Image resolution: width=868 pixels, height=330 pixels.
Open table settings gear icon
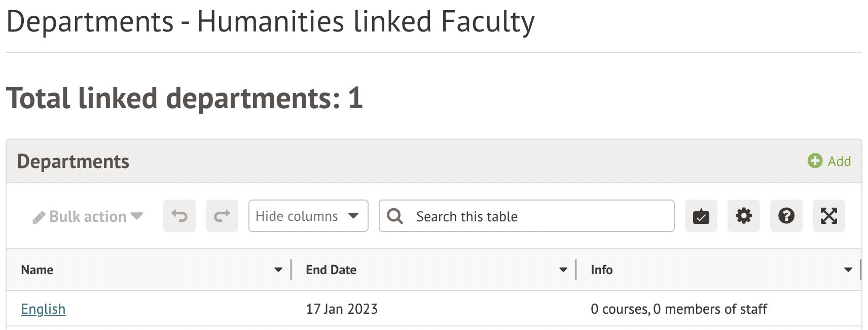pyautogui.click(x=743, y=216)
